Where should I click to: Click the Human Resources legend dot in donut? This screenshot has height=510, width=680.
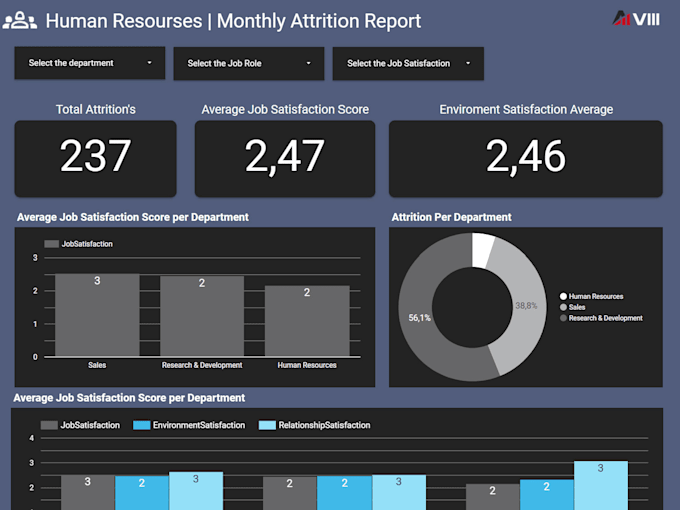[x=563, y=297]
